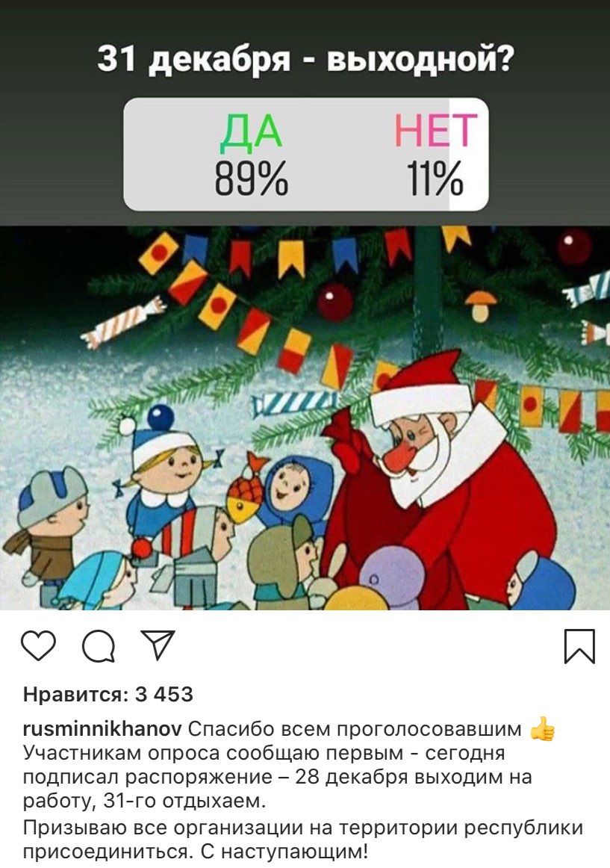Tap the mushroom ornament on the tree
Image resolution: width=610 pixels, height=868 pixels.
(481, 307)
